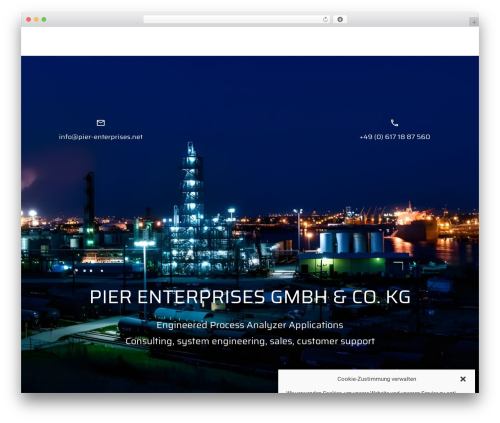Click 'Cookie-Zustimmung verwalten' title

[x=376, y=379]
